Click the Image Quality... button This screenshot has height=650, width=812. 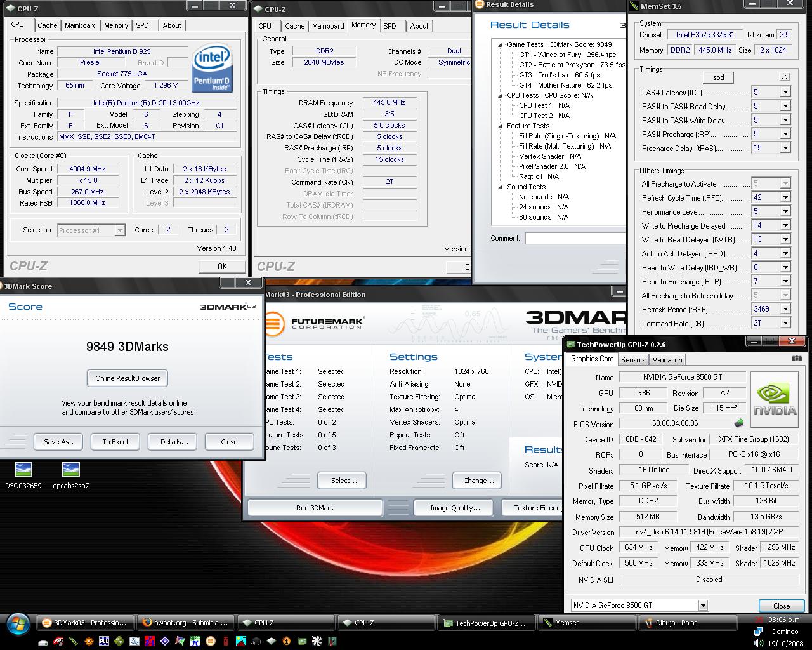point(455,508)
